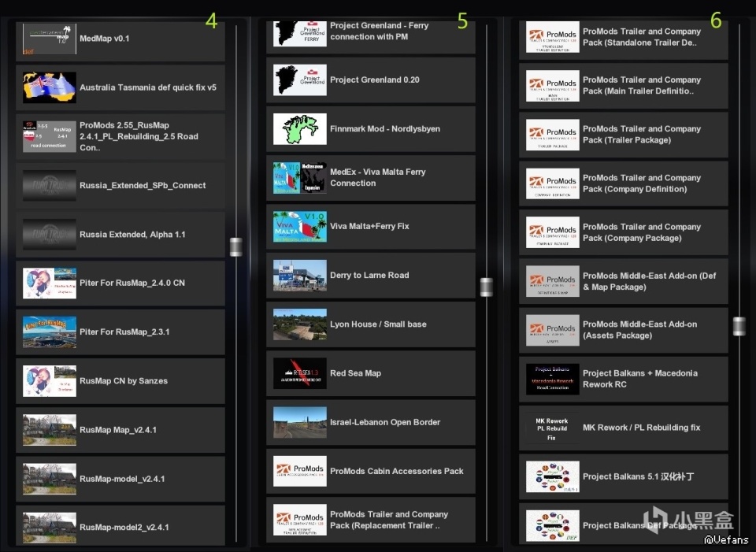Click the ProMods 2.55 RusMap road connection icon
This screenshot has width=756, height=552.
point(49,136)
